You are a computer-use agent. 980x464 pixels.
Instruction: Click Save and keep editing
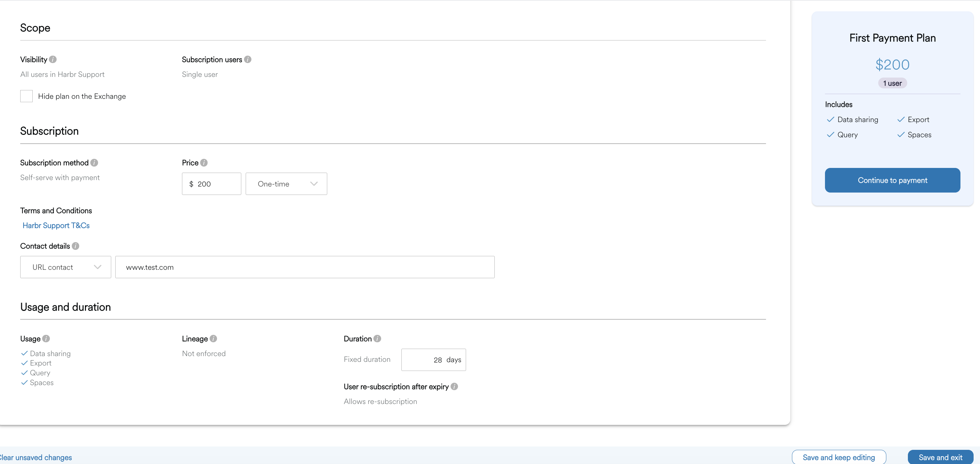pyautogui.click(x=838, y=457)
